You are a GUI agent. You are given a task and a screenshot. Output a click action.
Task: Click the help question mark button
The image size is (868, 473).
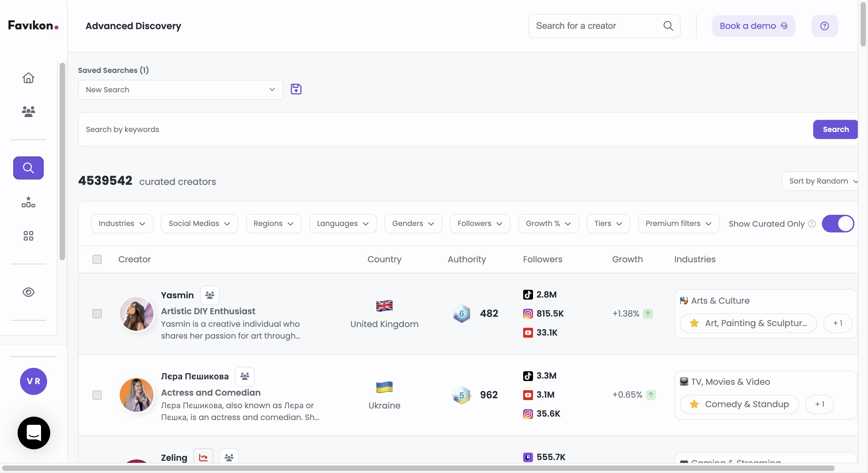tap(824, 26)
